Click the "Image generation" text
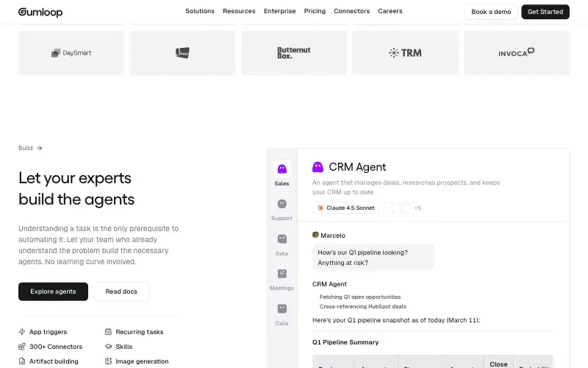 [x=142, y=361]
